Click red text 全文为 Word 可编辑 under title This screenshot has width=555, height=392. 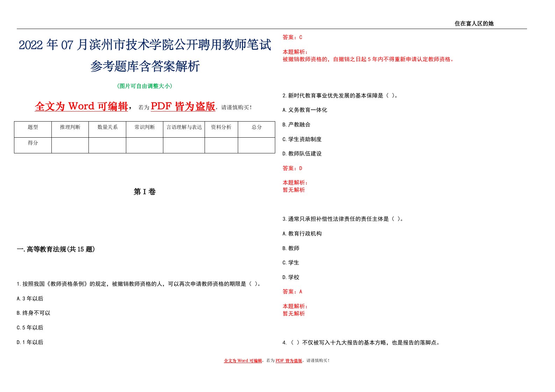point(81,106)
